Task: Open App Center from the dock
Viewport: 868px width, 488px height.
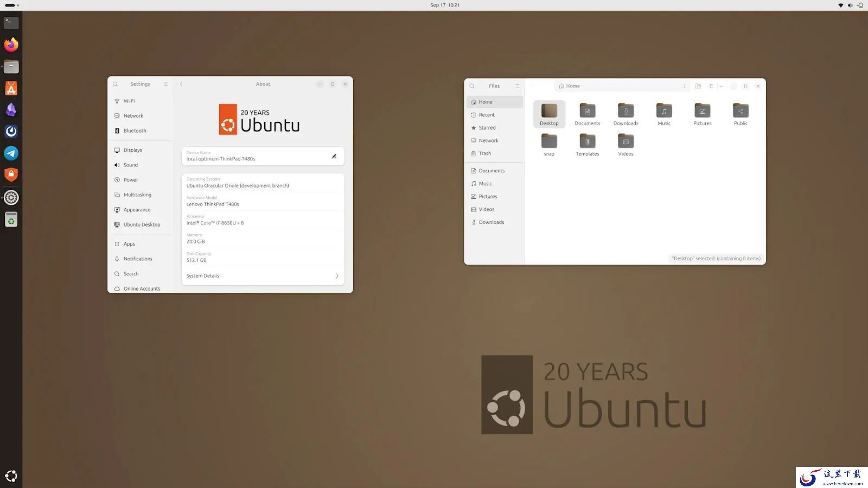Action: pos(11,88)
